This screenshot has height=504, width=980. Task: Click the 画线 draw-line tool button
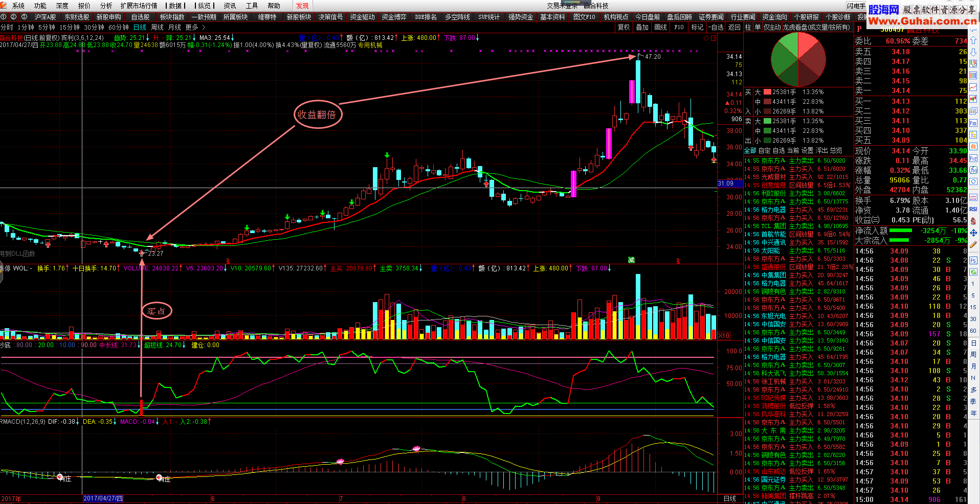click(x=660, y=27)
